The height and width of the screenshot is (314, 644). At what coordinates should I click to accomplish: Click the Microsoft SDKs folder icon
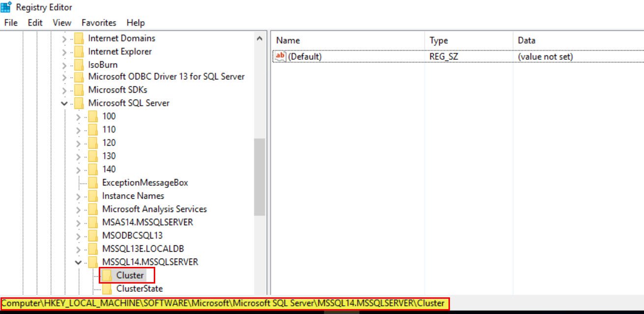pos(79,90)
